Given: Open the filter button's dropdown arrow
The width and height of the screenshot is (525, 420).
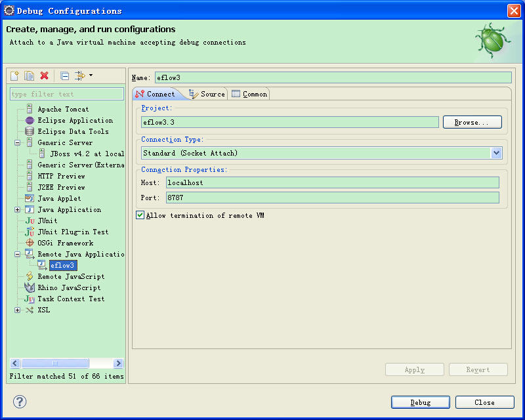Looking at the screenshot, I should (91, 75).
